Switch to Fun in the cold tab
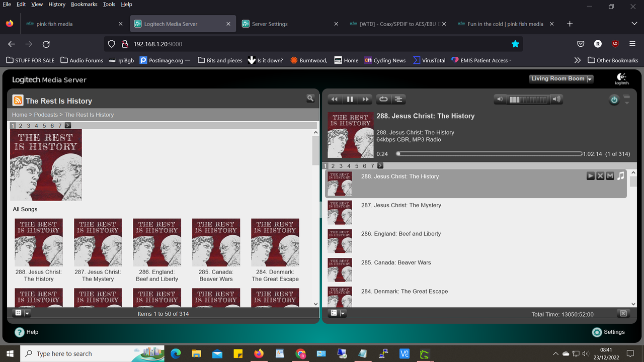 pos(505,24)
